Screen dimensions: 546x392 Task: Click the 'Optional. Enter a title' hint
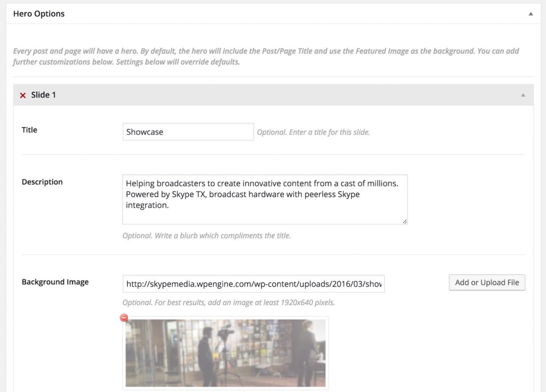pyautogui.click(x=314, y=132)
